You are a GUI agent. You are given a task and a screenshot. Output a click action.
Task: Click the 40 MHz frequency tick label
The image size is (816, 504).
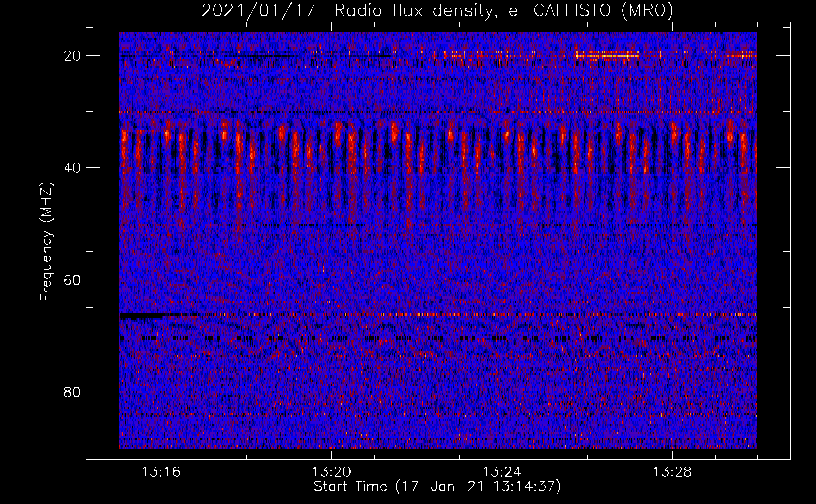click(x=73, y=167)
